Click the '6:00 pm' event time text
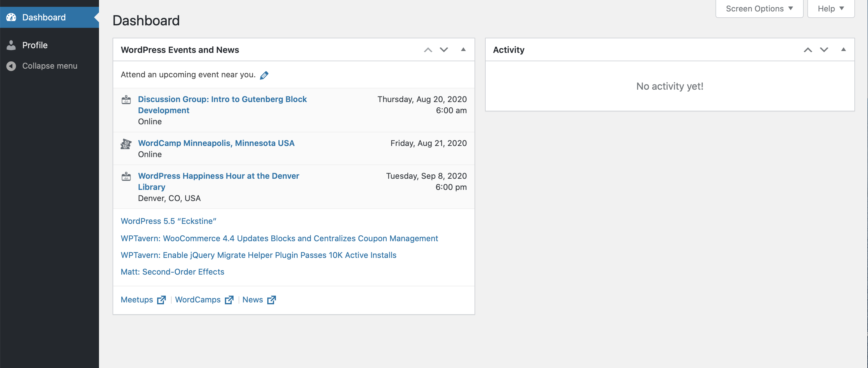Image resolution: width=868 pixels, height=368 pixels. point(451,187)
